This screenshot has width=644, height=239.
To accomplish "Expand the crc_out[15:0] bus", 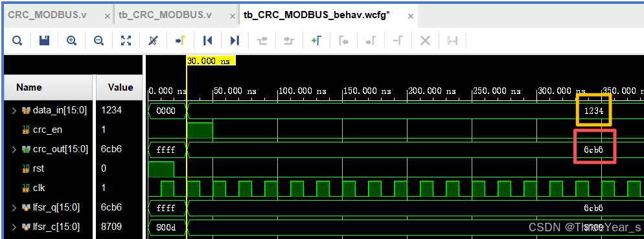I will tap(14, 150).
